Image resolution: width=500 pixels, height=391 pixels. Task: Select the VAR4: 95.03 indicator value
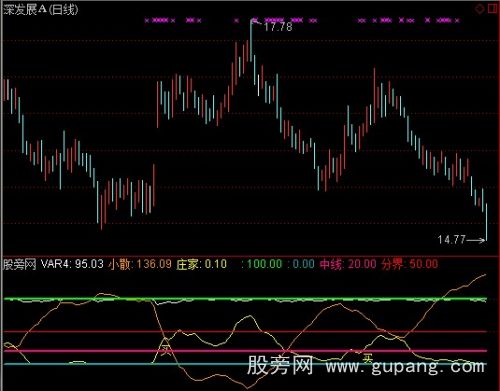[x=72, y=264]
